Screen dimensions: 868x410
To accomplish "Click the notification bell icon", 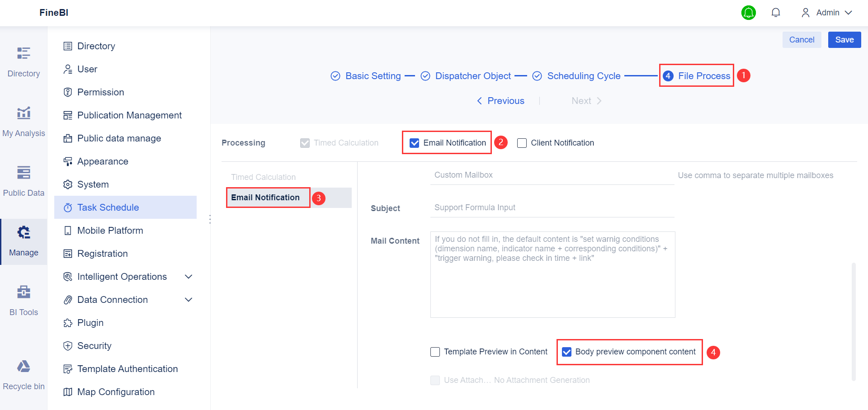I will point(776,12).
